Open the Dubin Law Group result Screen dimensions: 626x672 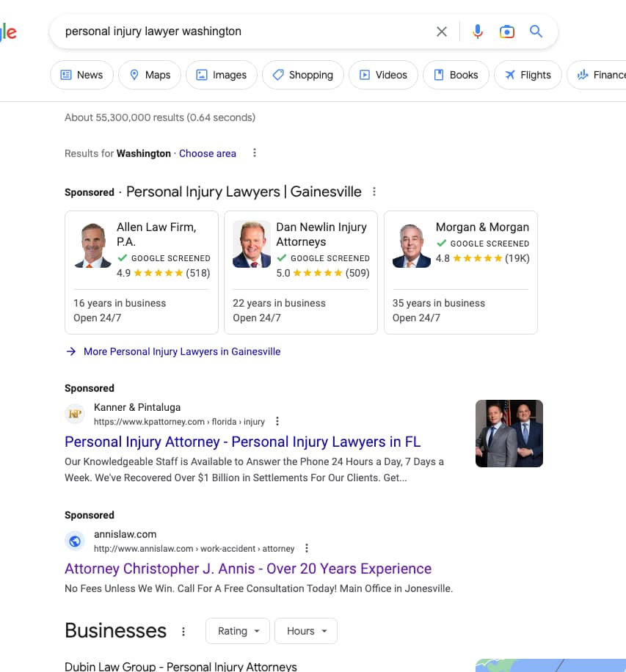click(181, 665)
